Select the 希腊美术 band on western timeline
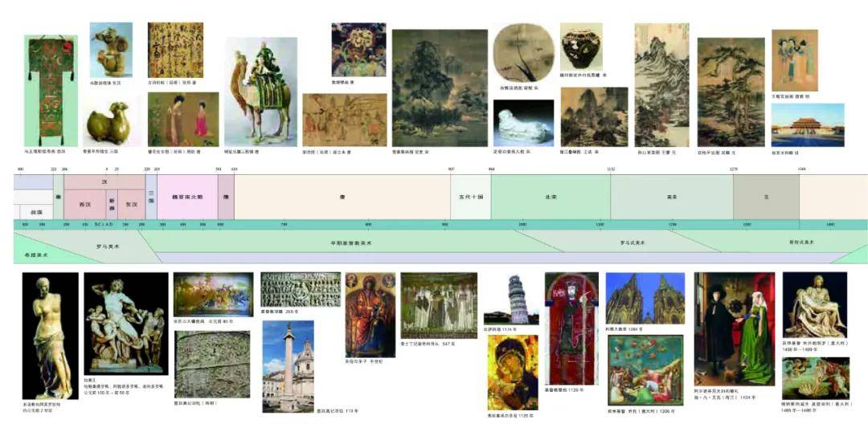This screenshot has height=440, width=868. 37,255
